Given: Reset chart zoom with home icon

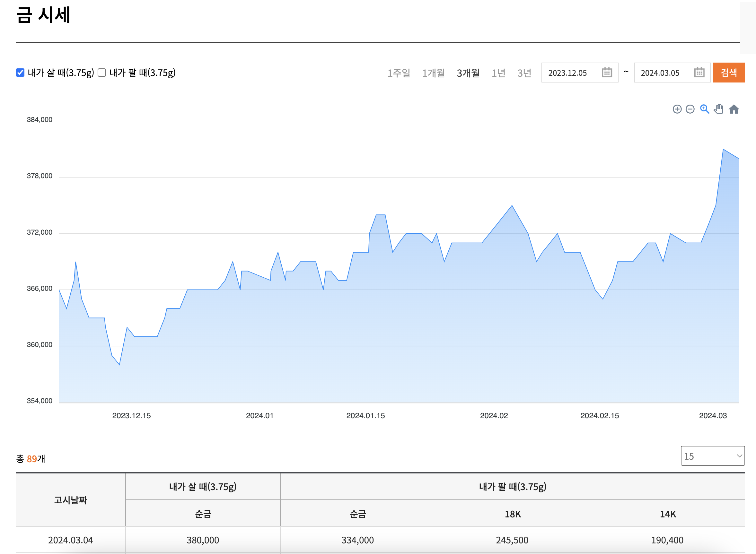Looking at the screenshot, I should click(734, 109).
